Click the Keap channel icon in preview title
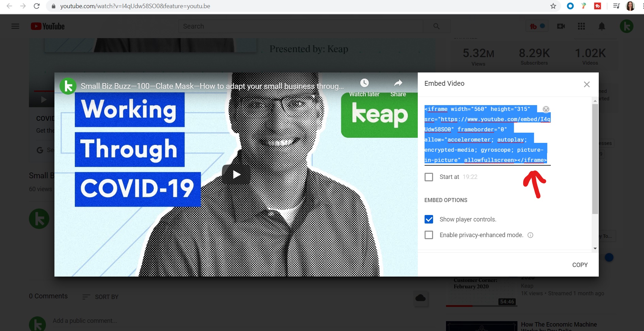 click(68, 86)
